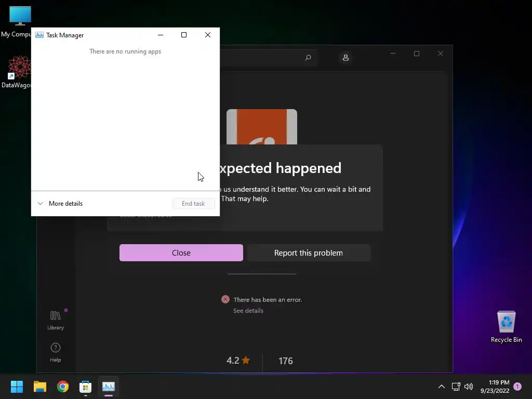Image resolution: width=532 pixels, height=399 pixels.
Task: Open the Store account profile icon
Action: [x=345, y=58]
